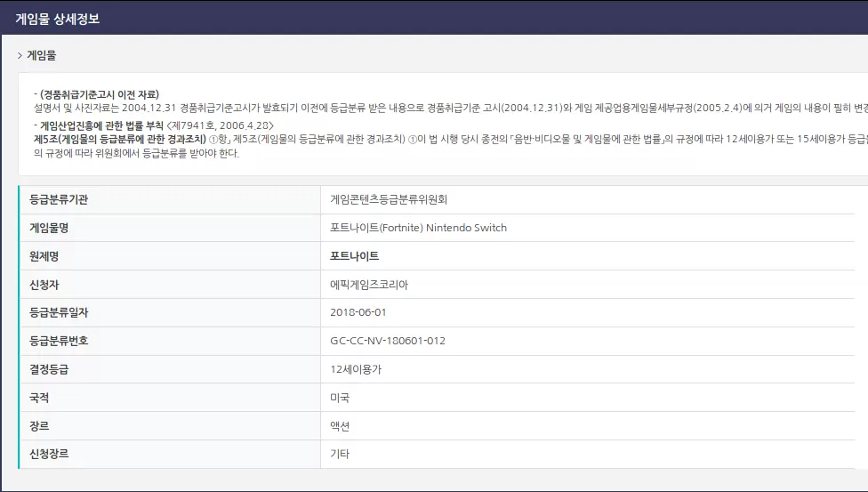Select the 게임콘텐츠등급분류위원회 value
The height and width of the screenshot is (492, 868).
pyautogui.click(x=389, y=199)
